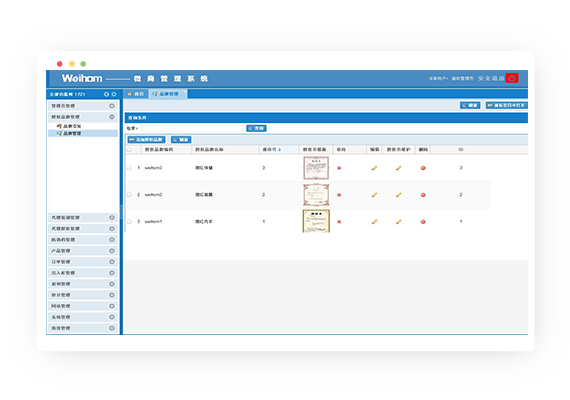Click the blue search button beside the input
This screenshot has height=400, width=570.
pyautogui.click(x=256, y=128)
